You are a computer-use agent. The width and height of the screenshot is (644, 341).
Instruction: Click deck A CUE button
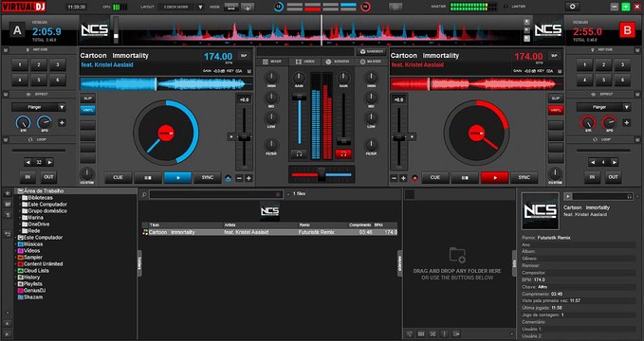point(119,178)
